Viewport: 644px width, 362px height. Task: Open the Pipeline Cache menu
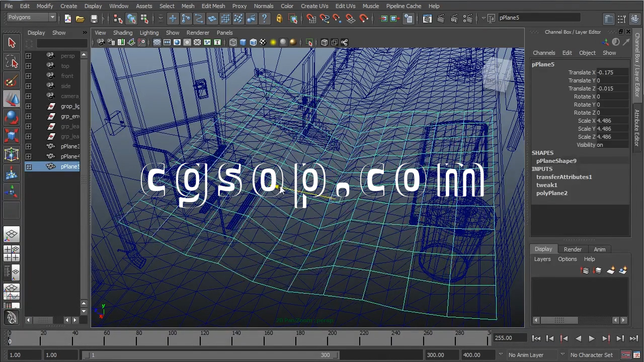(x=404, y=6)
